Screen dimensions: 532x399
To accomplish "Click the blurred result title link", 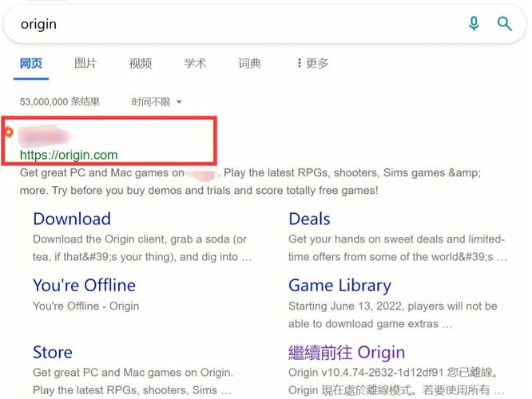I will pyautogui.click(x=44, y=136).
